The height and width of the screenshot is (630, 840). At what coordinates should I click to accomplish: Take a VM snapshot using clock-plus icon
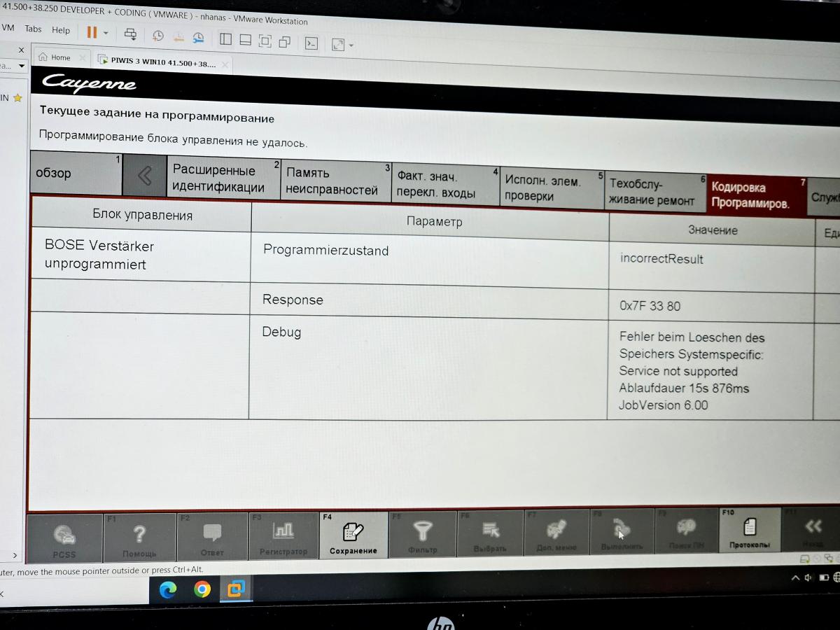coord(158,36)
